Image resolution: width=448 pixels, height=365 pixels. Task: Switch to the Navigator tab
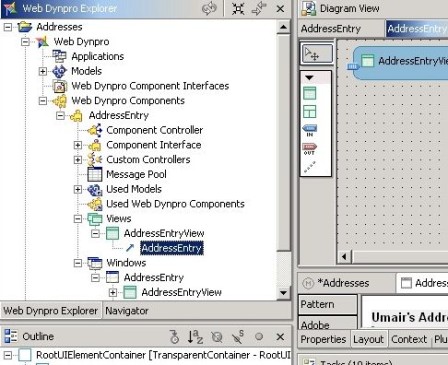coord(127,311)
